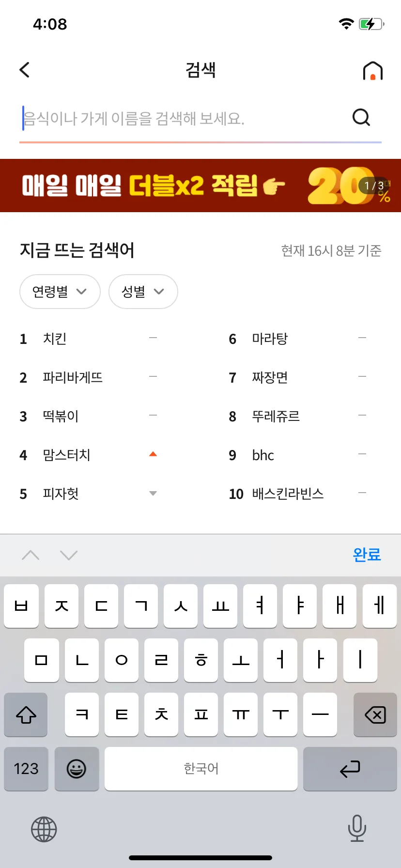
Task: Select trending keyword 치킨
Action: point(55,339)
